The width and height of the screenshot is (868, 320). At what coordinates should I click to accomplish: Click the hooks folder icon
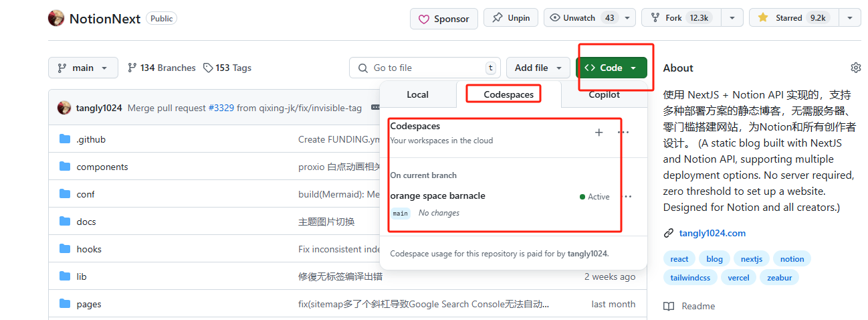[65, 249]
